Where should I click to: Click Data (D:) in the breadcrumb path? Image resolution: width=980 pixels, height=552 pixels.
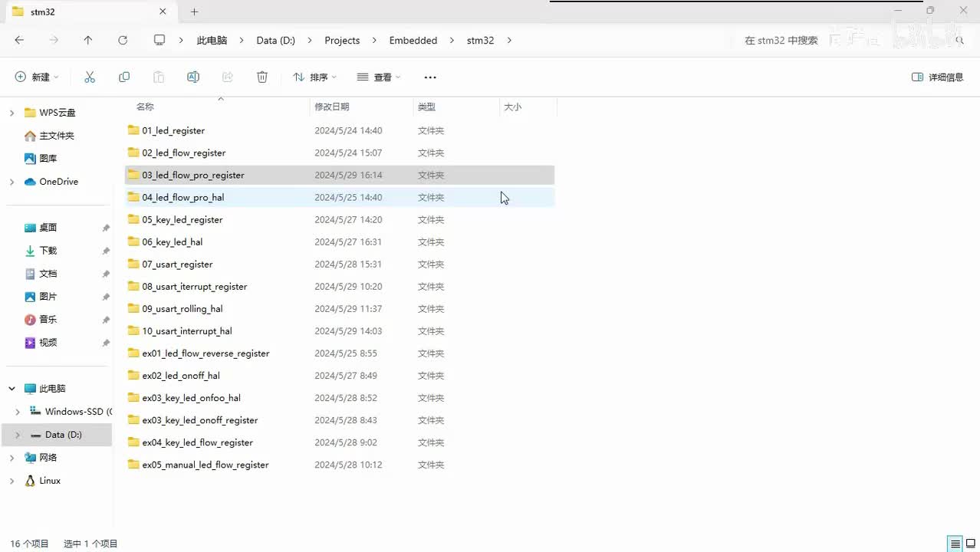coord(276,41)
